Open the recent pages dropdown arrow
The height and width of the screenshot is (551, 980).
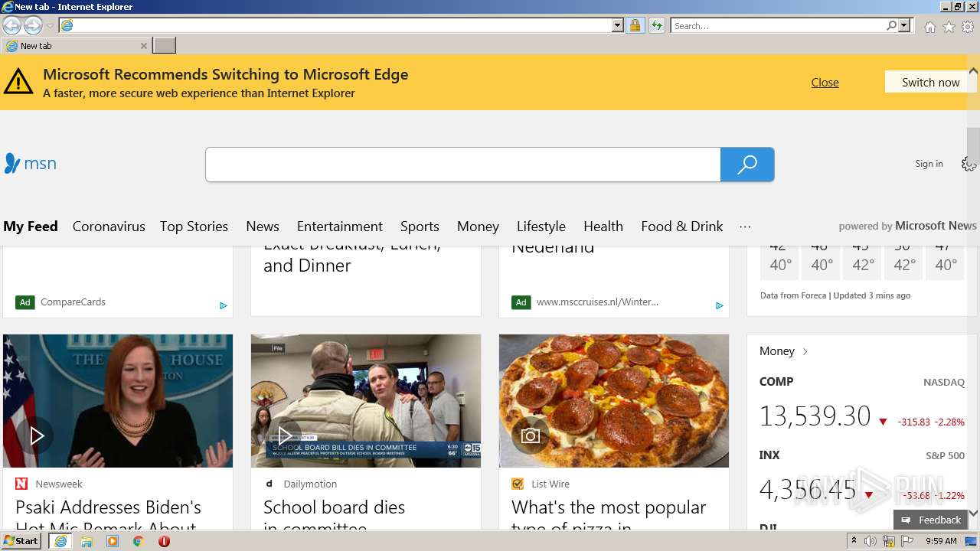tap(51, 26)
